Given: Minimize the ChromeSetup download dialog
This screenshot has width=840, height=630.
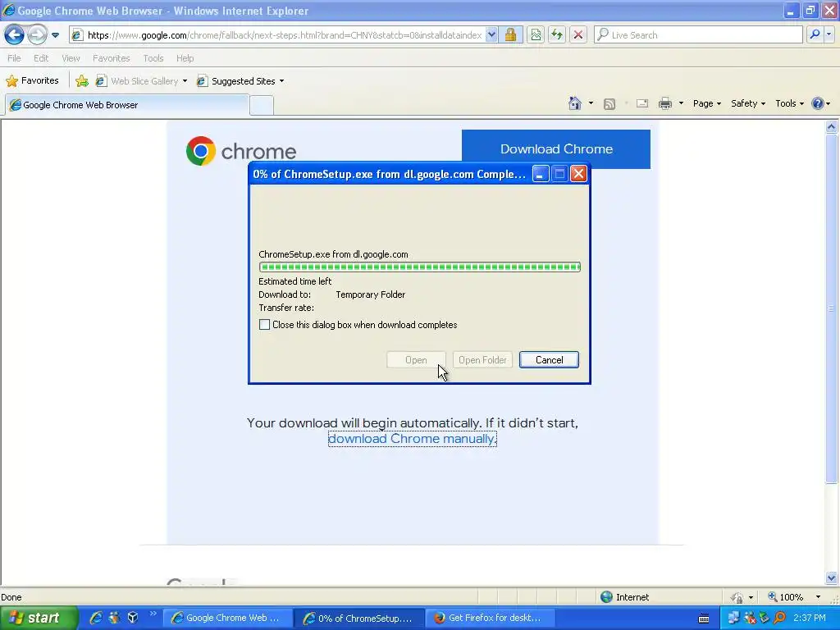Looking at the screenshot, I should pos(540,174).
